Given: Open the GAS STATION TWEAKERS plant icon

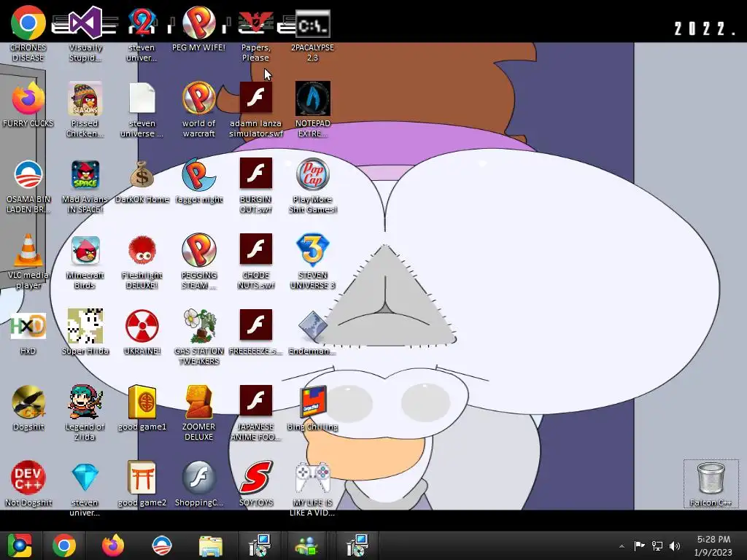Looking at the screenshot, I should click(198, 326).
